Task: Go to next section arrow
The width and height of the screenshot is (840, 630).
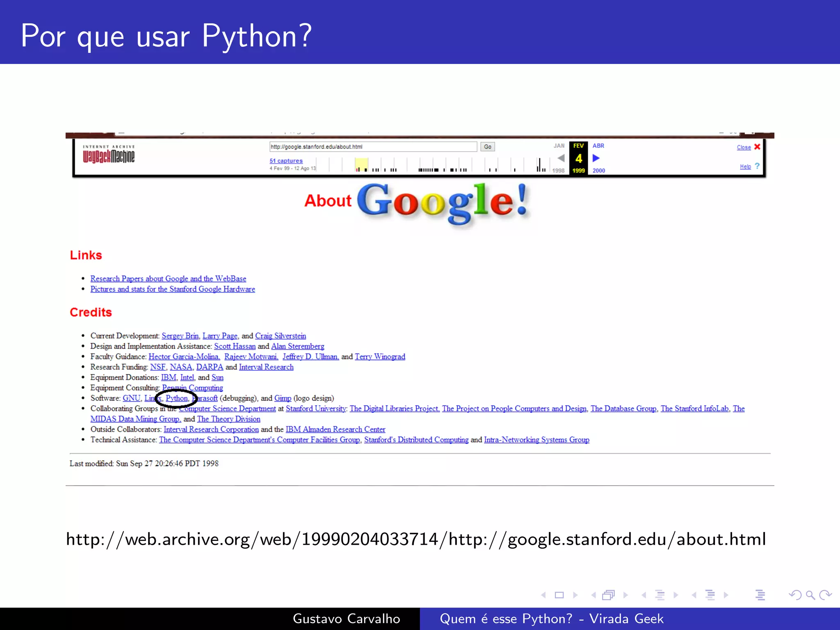Action: pos(726,595)
